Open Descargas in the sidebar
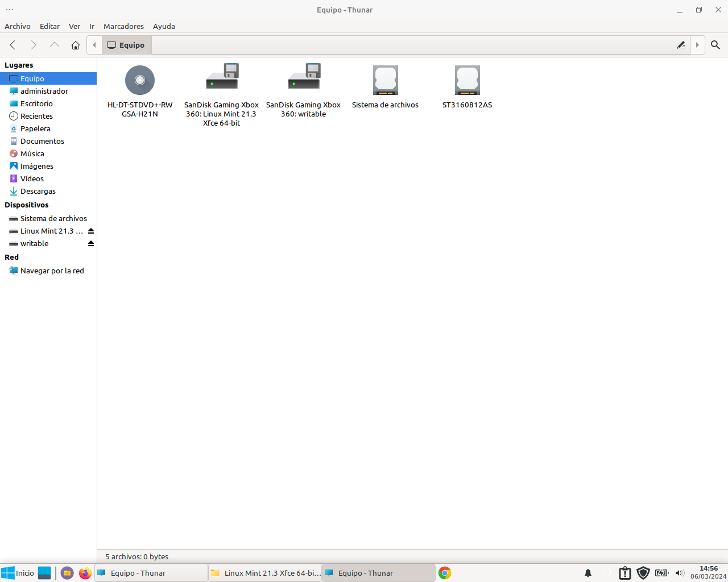Viewport: 728px width, 582px height. point(48,191)
